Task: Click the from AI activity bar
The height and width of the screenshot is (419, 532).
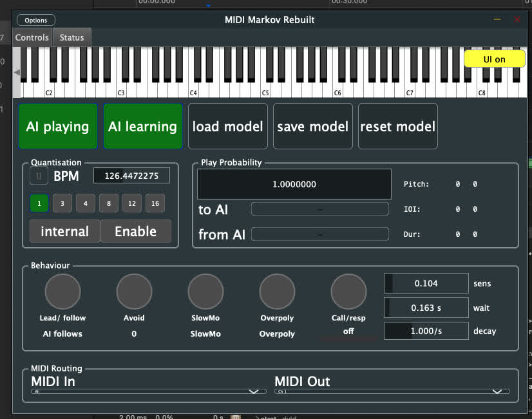Action: pos(320,234)
